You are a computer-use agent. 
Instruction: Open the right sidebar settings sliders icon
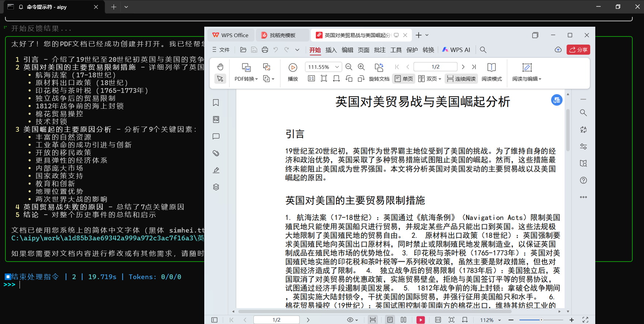click(583, 146)
